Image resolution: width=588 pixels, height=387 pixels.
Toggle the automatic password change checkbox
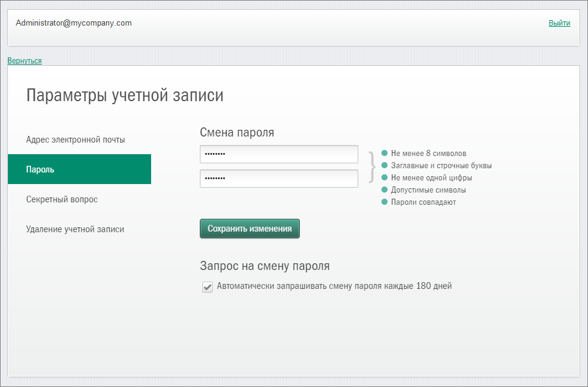pos(207,286)
